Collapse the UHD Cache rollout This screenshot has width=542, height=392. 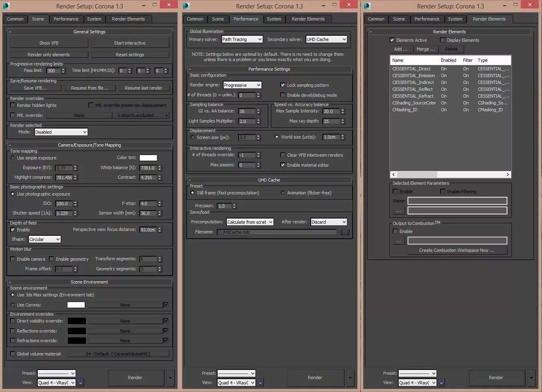(269, 180)
